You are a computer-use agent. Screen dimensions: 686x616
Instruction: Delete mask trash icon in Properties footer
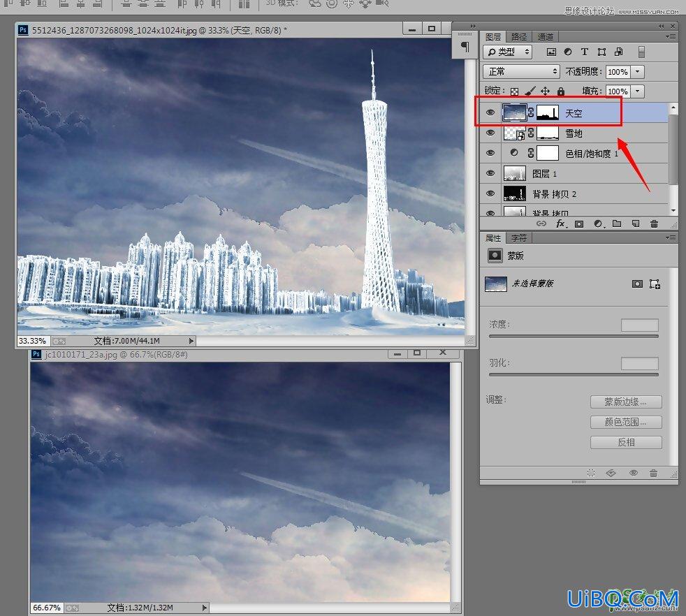point(653,473)
